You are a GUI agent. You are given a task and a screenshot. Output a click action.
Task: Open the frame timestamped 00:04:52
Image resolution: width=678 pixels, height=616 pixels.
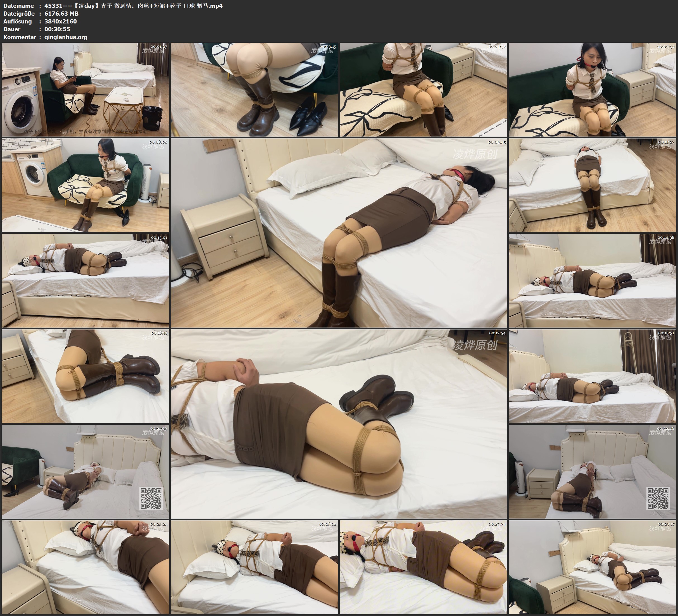point(424,90)
